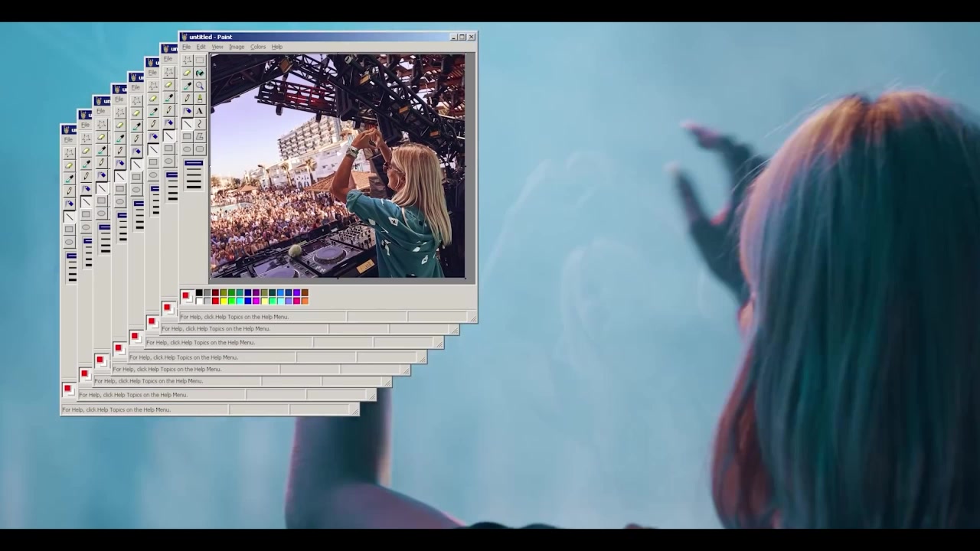Choose the lime green palette swatch
The width and height of the screenshot is (980, 551).
[232, 301]
